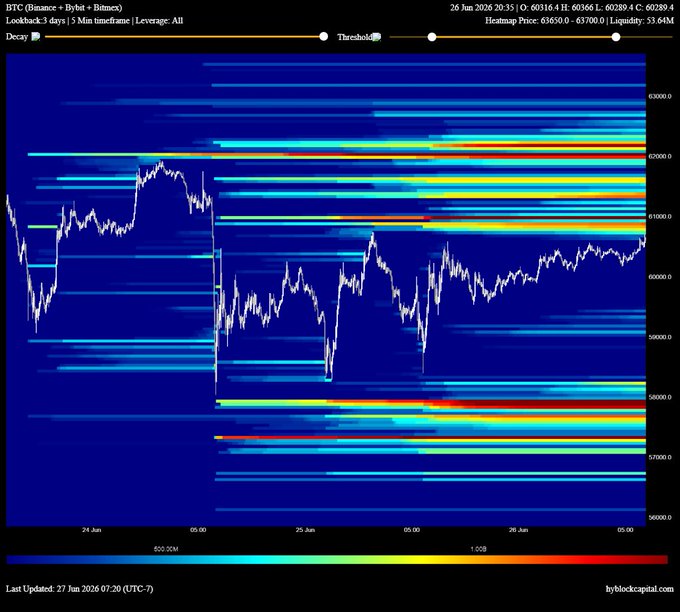The height and width of the screenshot is (612, 680).
Task: Click the Lookback 3 days settings text
Action: [x=95, y=20]
